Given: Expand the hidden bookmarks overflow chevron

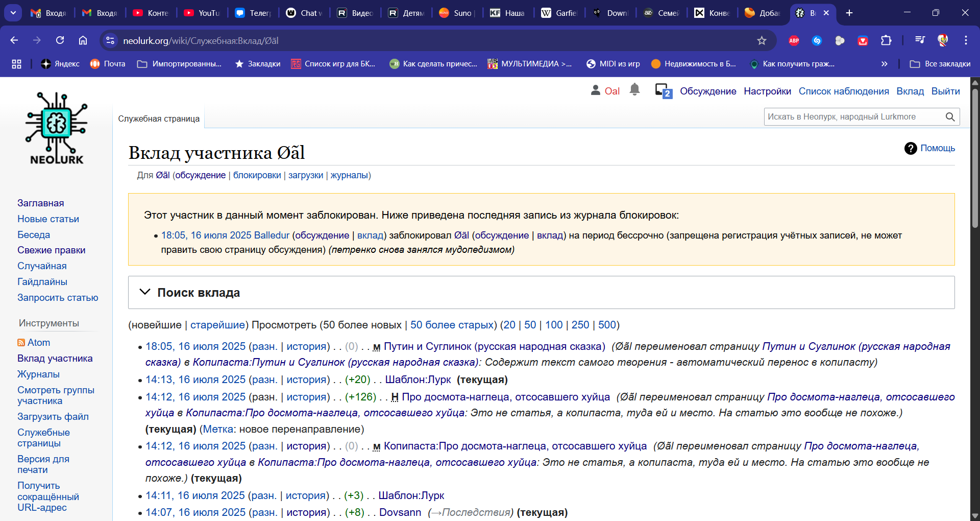Looking at the screenshot, I should point(884,64).
